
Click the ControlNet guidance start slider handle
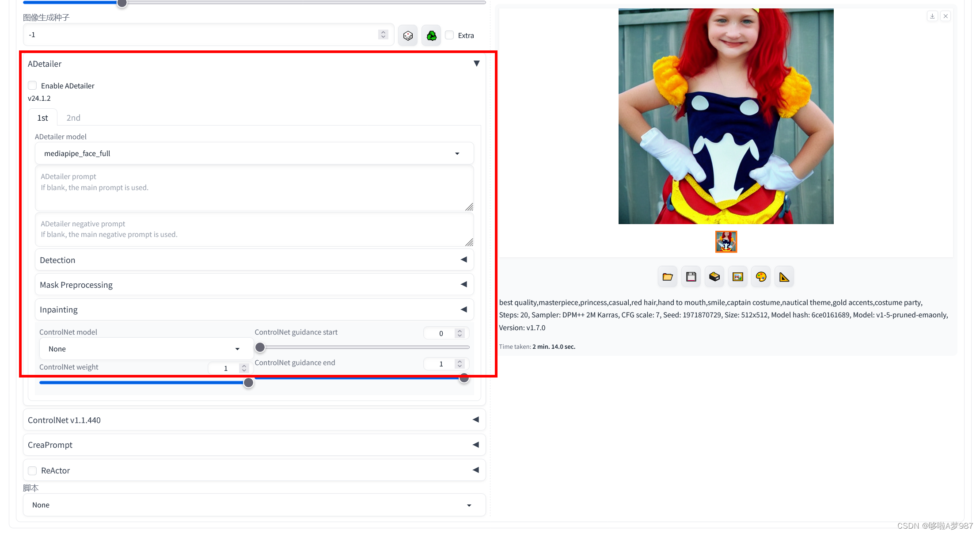pos(260,347)
